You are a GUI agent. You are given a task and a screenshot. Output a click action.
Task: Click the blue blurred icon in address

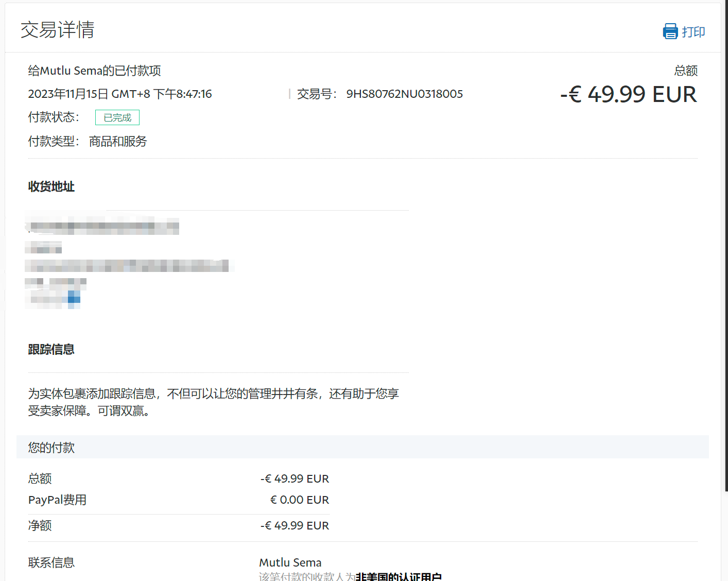(74, 298)
